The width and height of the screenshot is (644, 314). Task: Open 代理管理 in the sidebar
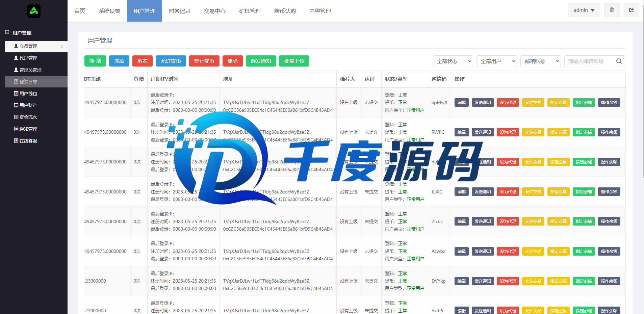pyautogui.click(x=36, y=58)
